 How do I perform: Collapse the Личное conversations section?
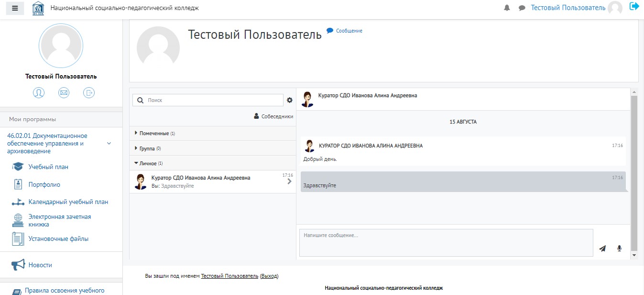pos(149,163)
